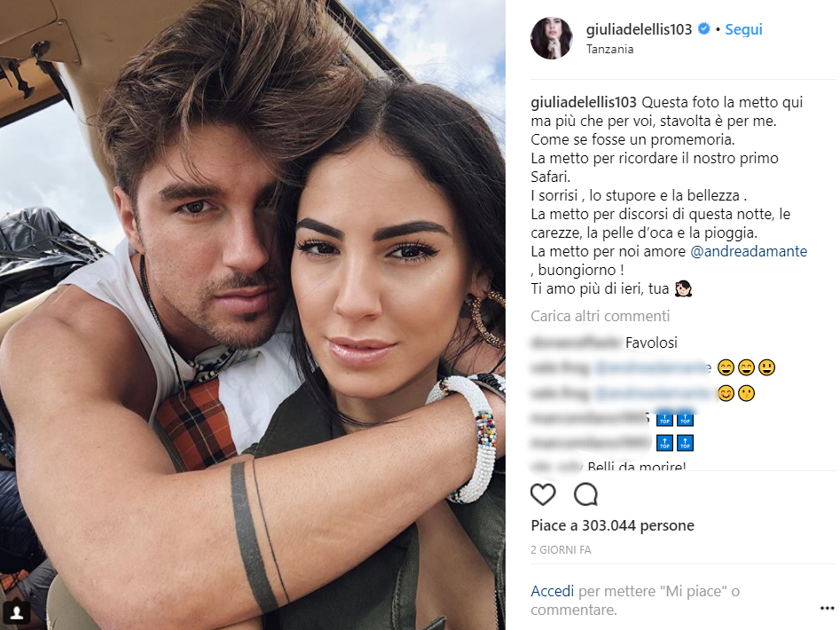Click the girl emoji ending the caption
The width and height of the screenshot is (840, 630).
[683, 289]
